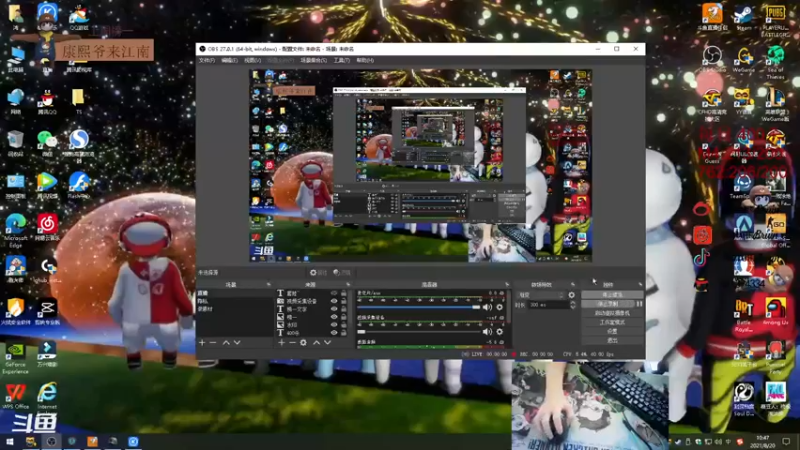800x450 pixels.
Task: Start the virtual camera from Controls
Action: coord(612,313)
